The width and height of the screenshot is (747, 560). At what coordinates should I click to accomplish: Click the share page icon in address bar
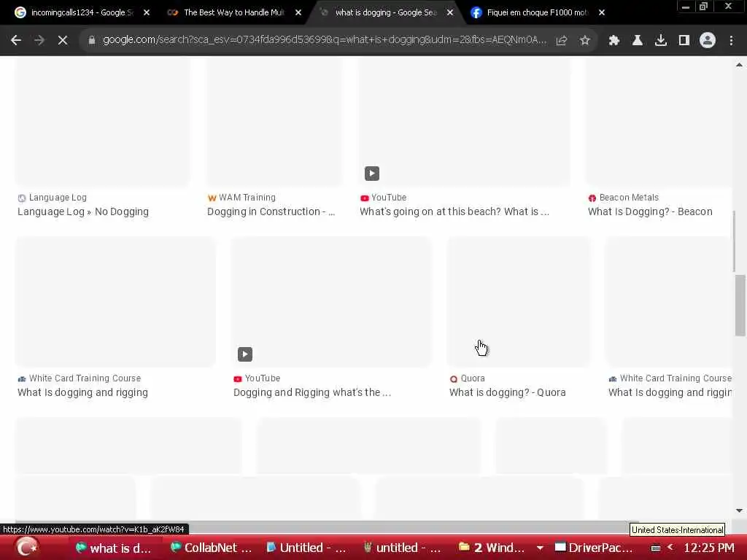[562, 41]
